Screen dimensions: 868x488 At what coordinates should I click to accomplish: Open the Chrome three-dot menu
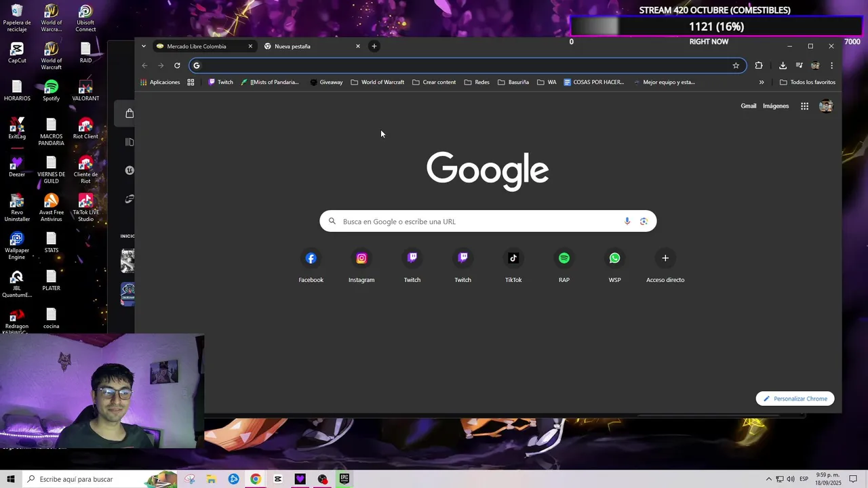tap(831, 66)
